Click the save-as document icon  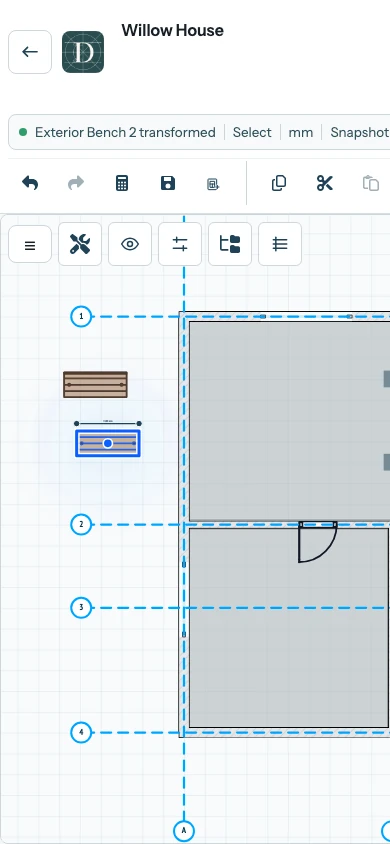click(x=213, y=184)
